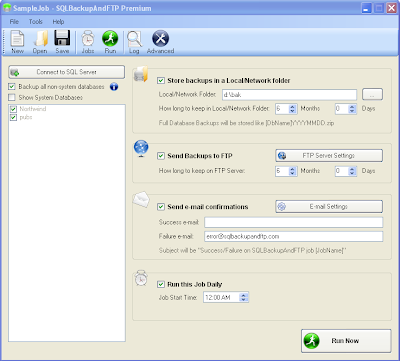Enable Show System Databases checkbox
Screen dimensions: 400x361
click(12, 97)
